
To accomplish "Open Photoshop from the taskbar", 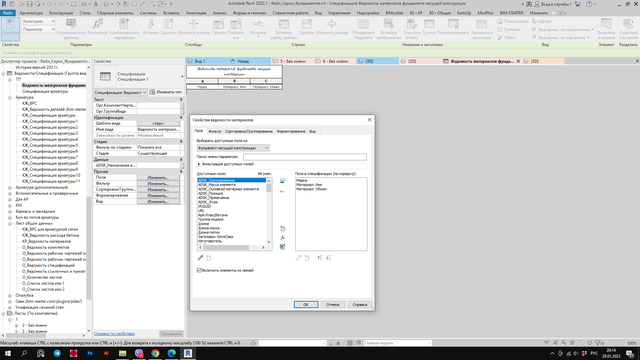I will 90,353.
